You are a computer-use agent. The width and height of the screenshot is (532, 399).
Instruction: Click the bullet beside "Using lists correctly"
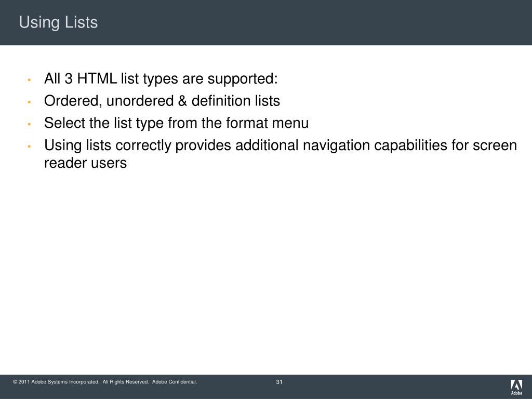click(30, 146)
